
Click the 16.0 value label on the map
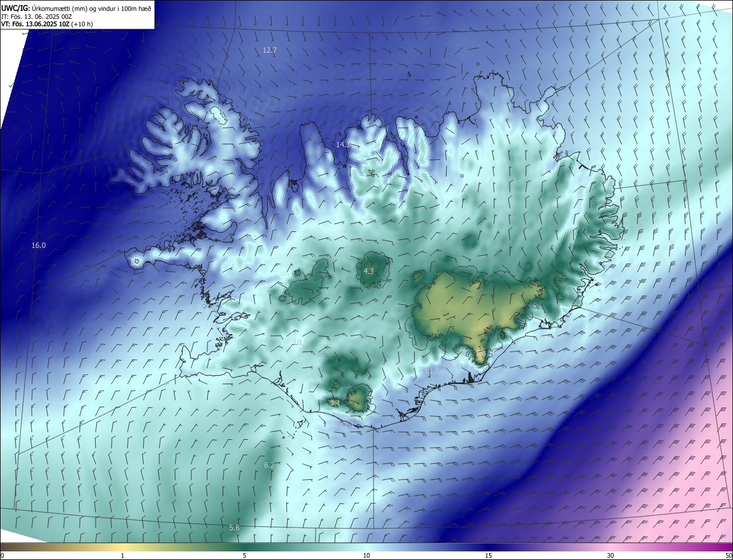(38, 246)
